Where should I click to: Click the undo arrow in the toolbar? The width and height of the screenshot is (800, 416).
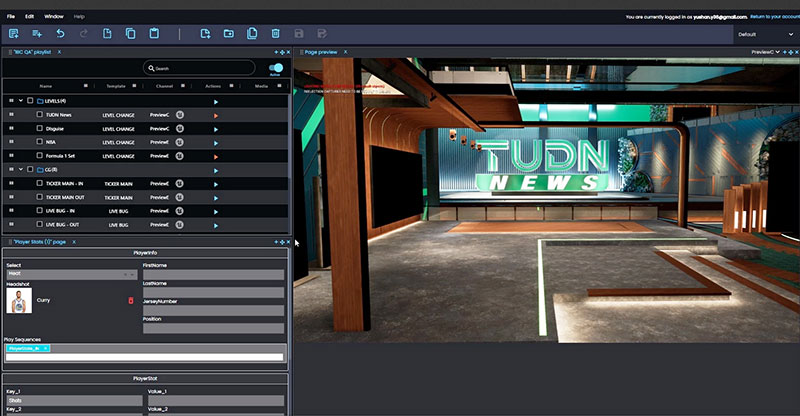point(60,34)
